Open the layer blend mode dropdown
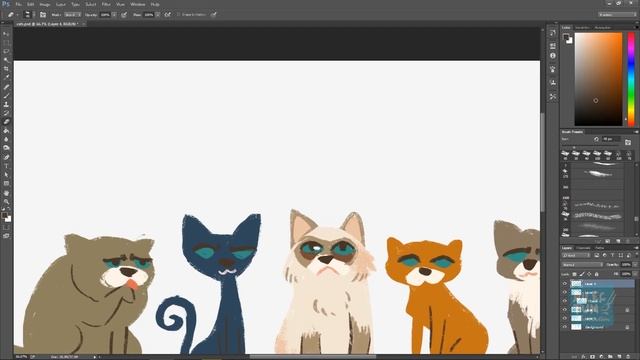This screenshot has width=640, height=360. (582, 265)
